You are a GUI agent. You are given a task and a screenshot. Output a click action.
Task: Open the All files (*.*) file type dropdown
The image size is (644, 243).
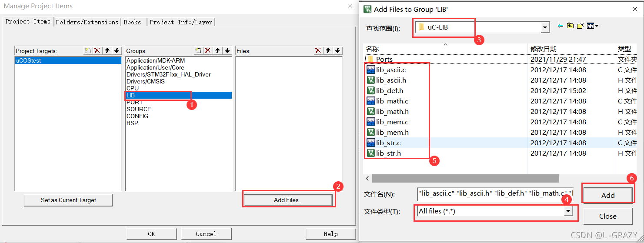[x=568, y=211]
